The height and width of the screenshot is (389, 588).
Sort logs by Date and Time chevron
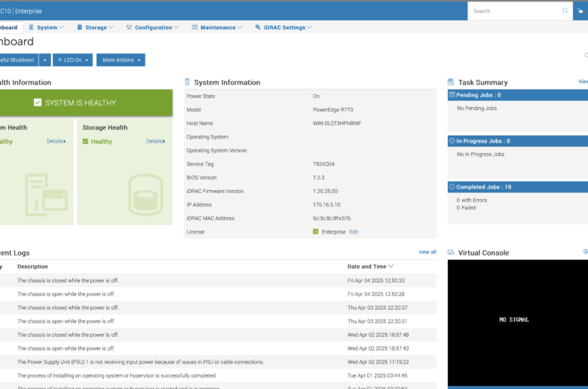pos(390,266)
